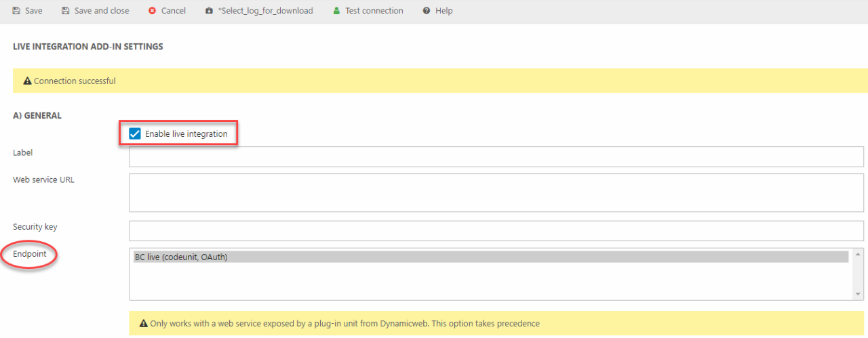Click the Endpoint list scrollbar track
The image size is (868, 338).
click(x=859, y=274)
